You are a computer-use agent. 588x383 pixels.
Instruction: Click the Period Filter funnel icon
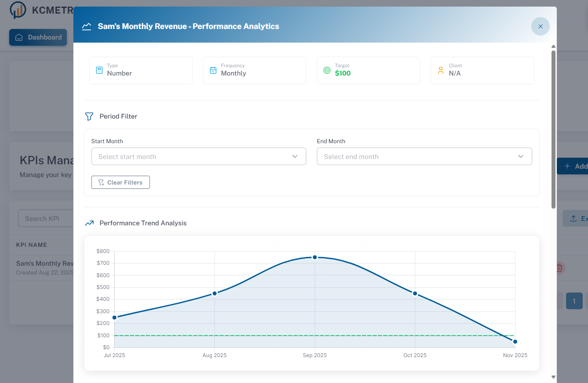89,116
